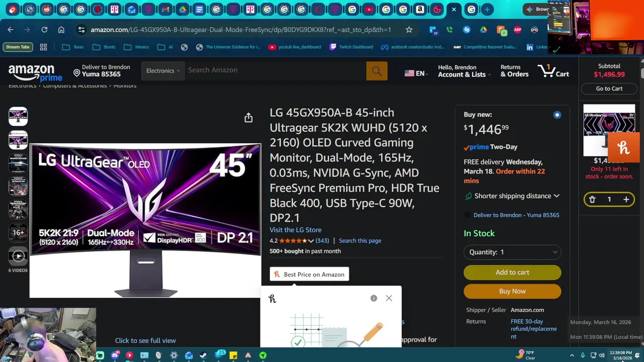Image resolution: width=644 pixels, height=362 pixels.
Task: Select the first product thumbnail image
Action: pyautogui.click(x=18, y=117)
